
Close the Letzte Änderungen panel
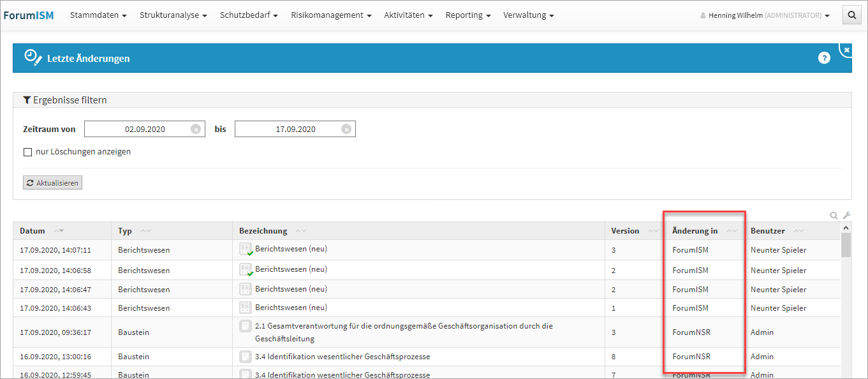(x=846, y=50)
